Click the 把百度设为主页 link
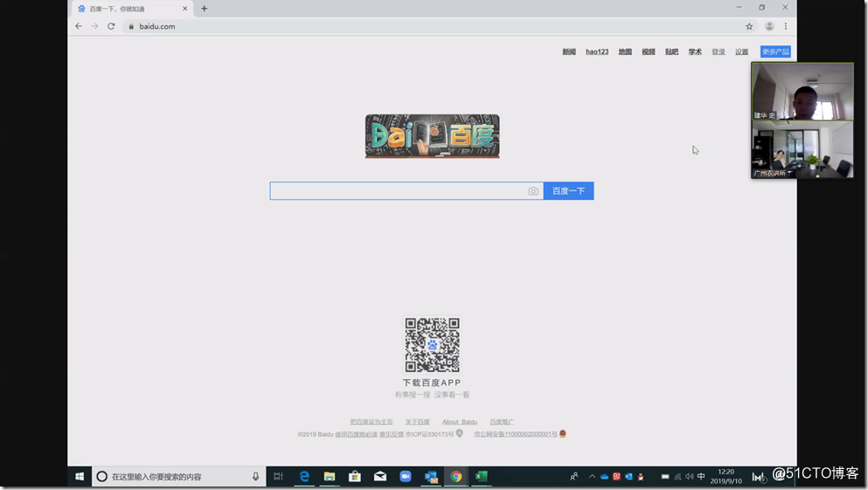 371,422
